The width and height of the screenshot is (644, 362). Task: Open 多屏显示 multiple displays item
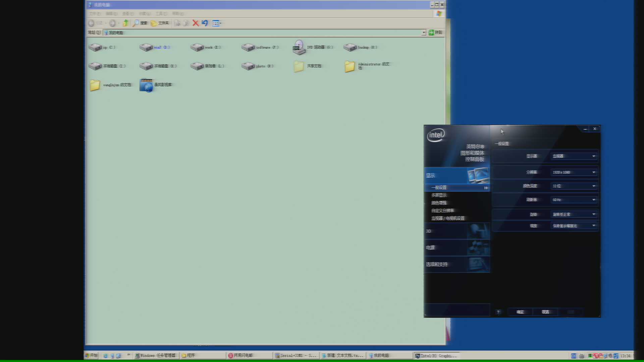click(x=439, y=195)
